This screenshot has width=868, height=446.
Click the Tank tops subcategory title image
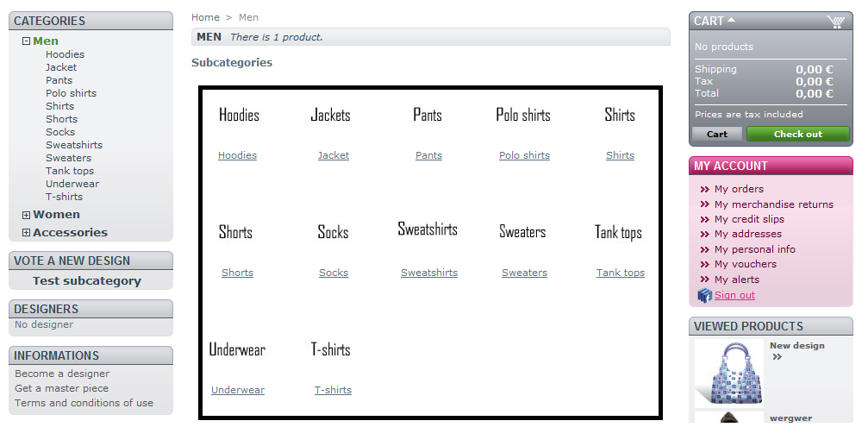point(618,233)
